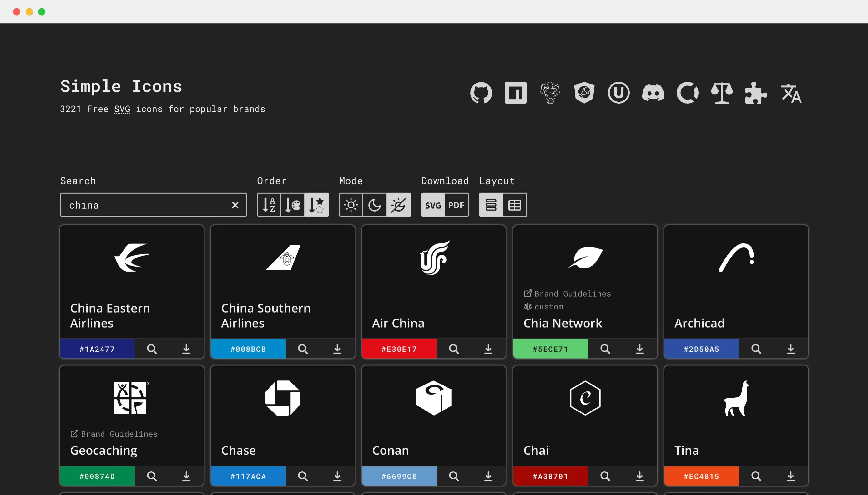
Task: Copy Tina color #EC4815
Action: [702, 476]
